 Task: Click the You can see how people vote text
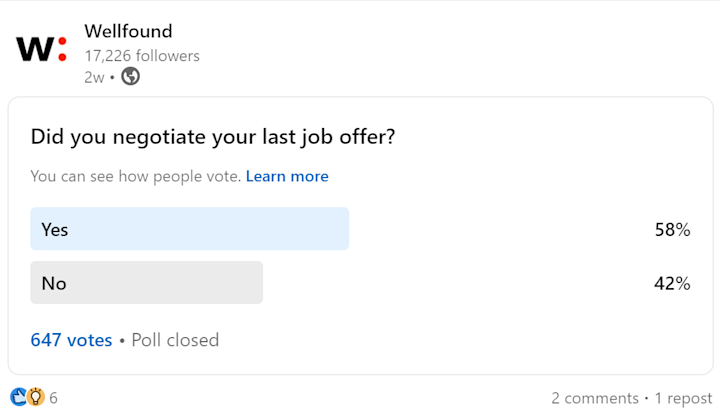pos(135,176)
